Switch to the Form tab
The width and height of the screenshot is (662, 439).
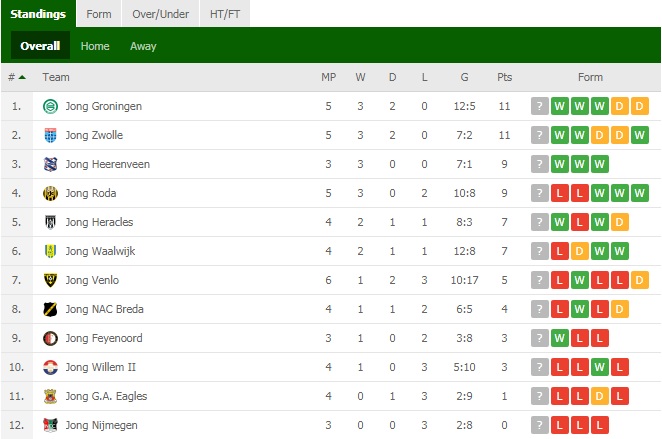click(99, 14)
